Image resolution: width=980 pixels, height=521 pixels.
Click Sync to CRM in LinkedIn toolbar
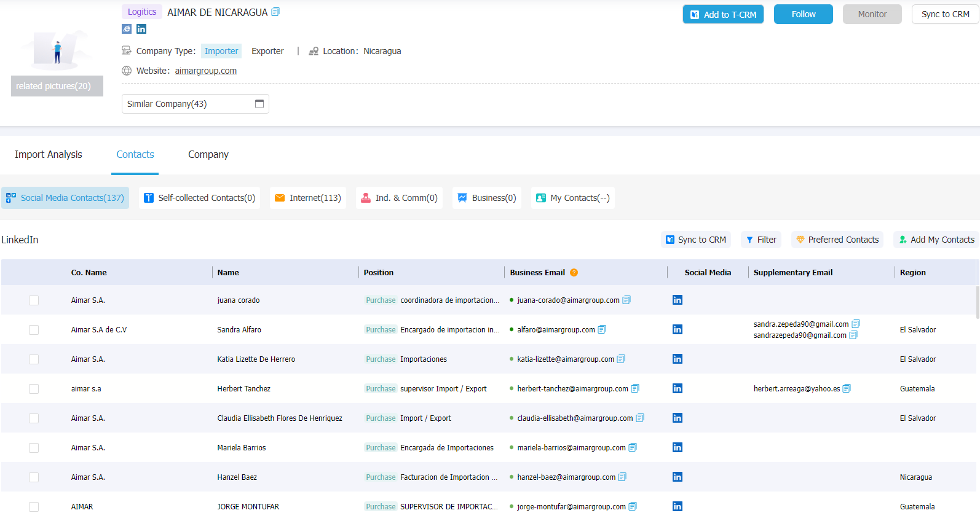click(x=696, y=240)
